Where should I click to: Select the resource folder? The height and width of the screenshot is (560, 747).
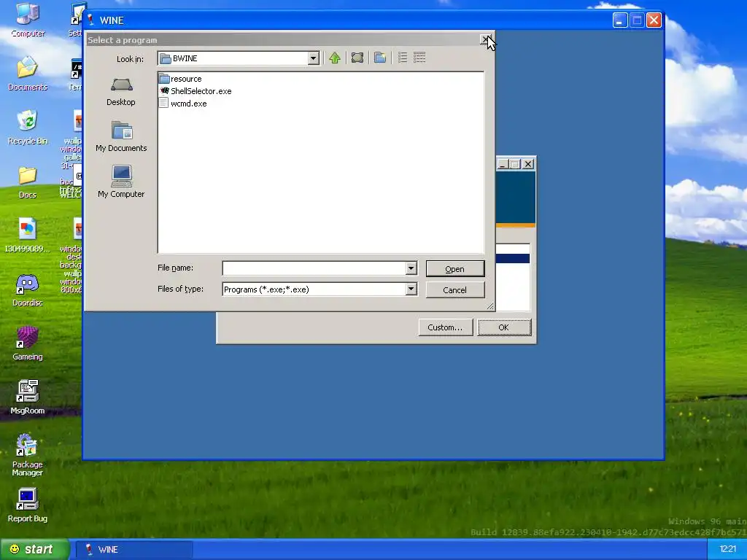tap(181, 79)
